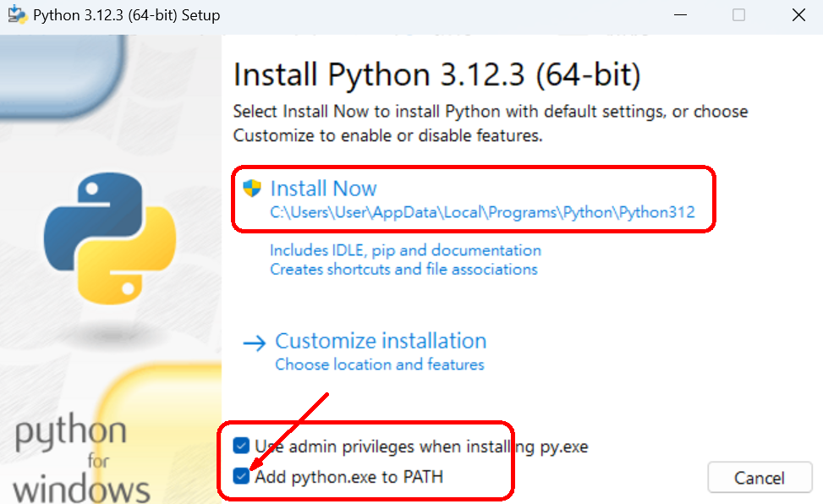
Task: Toggle the Add python.exe to PATH checkbox
Action: (x=241, y=476)
